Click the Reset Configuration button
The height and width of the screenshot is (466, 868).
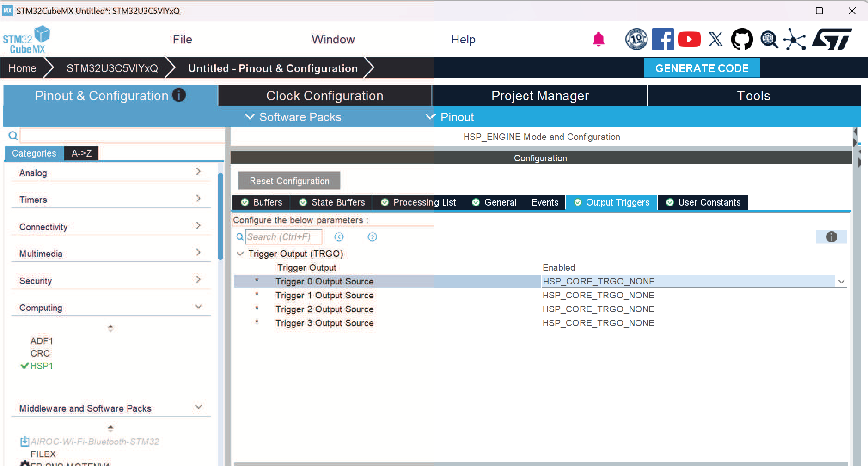[x=289, y=181]
